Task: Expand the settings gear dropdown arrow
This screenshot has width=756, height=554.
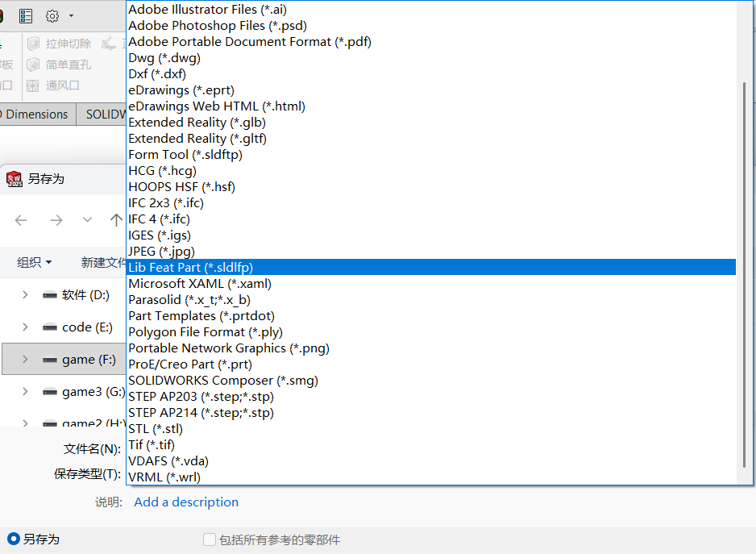Action: click(71, 16)
